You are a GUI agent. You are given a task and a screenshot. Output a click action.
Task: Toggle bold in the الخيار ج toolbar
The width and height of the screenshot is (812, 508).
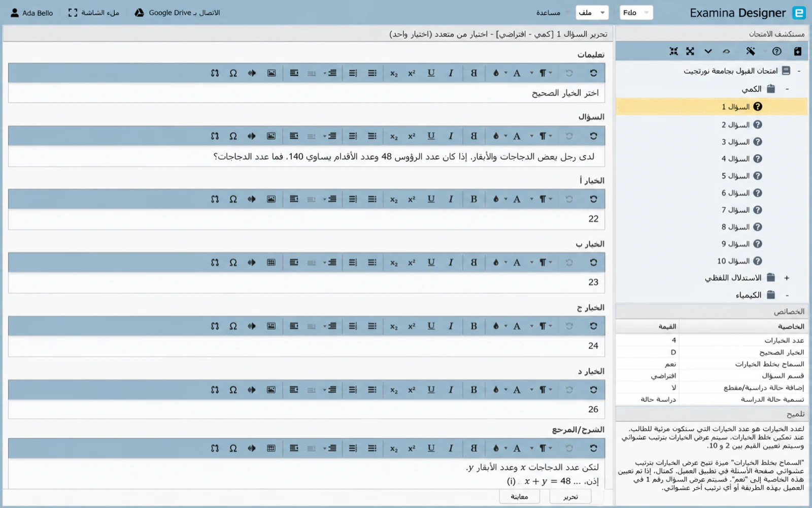pos(473,326)
